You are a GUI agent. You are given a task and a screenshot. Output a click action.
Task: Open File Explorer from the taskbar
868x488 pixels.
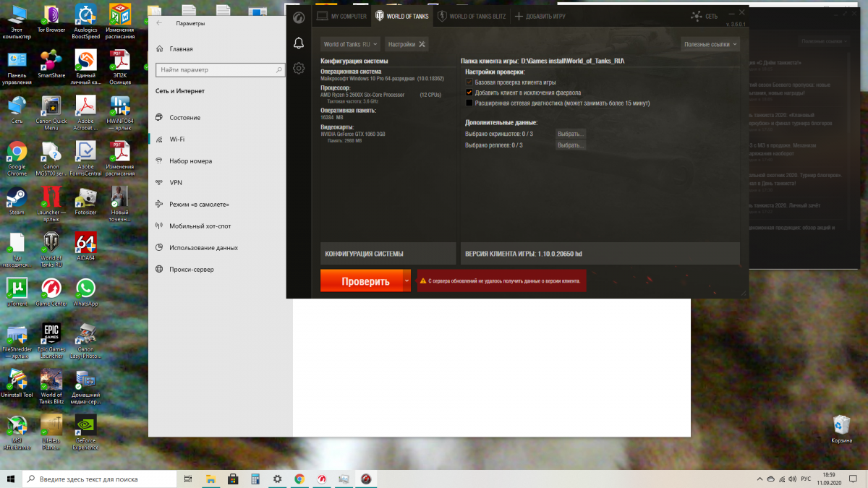(210, 479)
